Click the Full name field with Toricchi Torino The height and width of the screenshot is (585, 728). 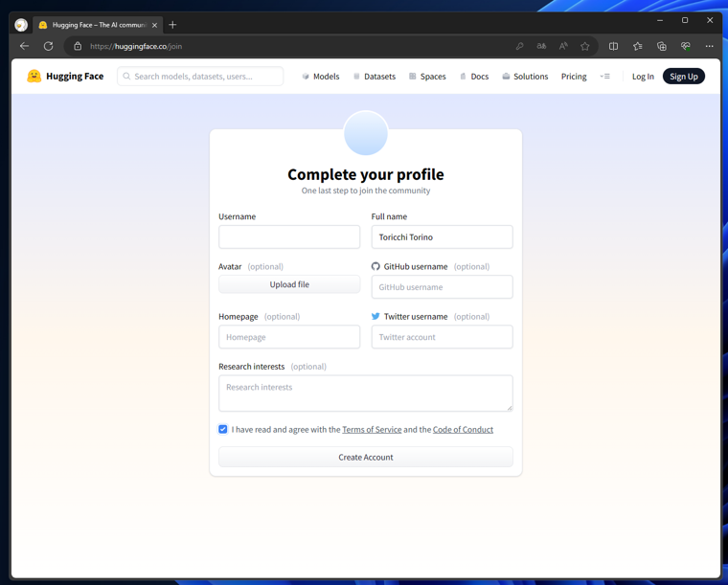coord(442,237)
